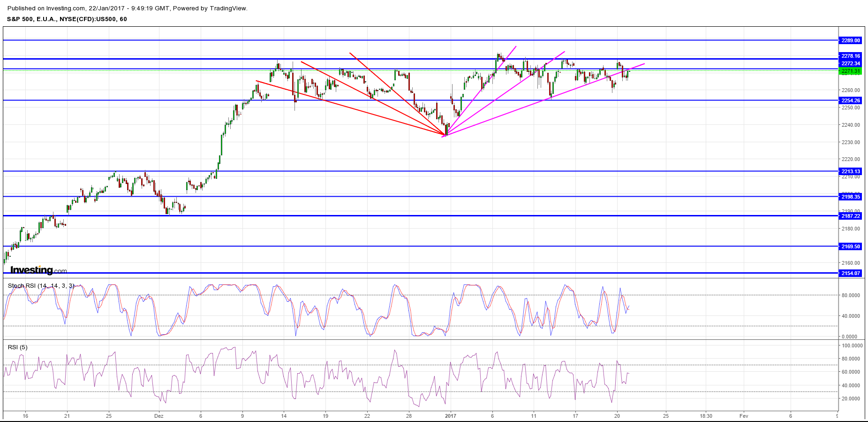The image size is (868, 422).
Task: Select the 14 date label on time axis
Action: coord(284,416)
